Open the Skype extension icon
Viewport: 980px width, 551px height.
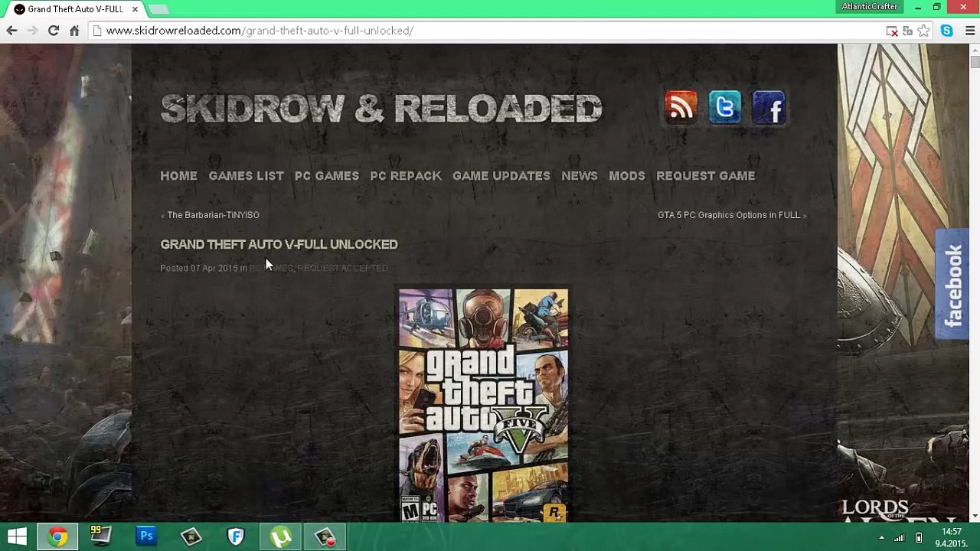(947, 31)
